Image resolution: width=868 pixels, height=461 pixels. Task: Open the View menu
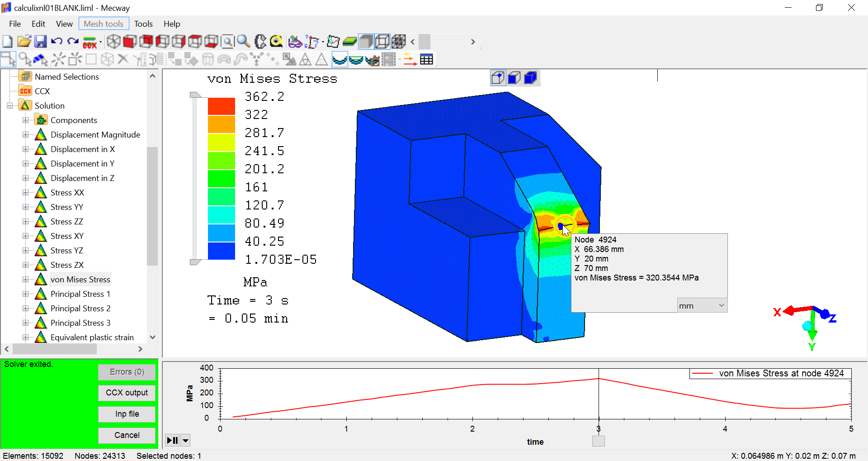point(64,24)
